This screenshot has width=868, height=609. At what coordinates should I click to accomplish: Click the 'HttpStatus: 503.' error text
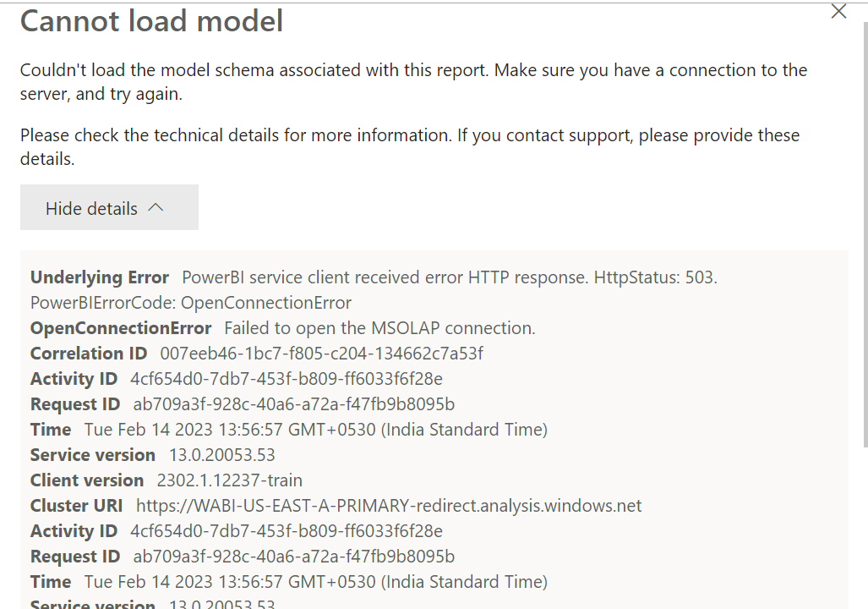point(655,277)
